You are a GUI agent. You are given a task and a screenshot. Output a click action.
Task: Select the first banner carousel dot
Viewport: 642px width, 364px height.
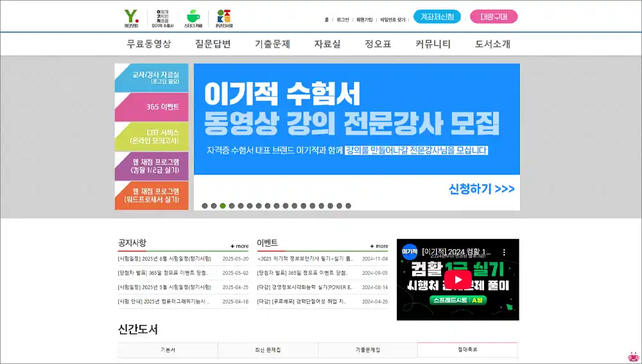(205, 206)
